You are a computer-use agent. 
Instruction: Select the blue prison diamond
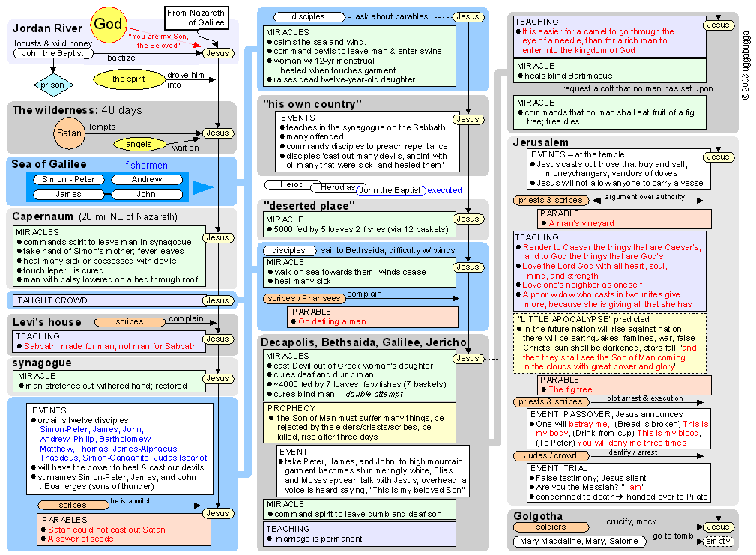coord(53,85)
